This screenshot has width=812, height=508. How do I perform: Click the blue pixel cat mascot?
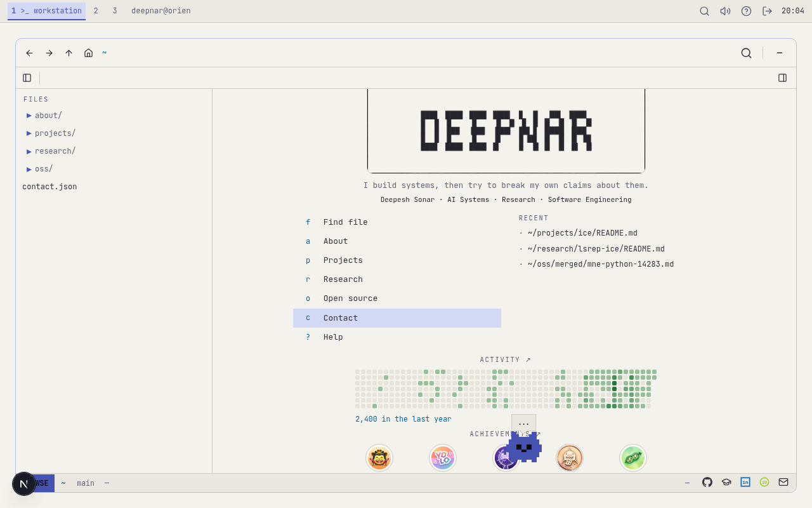524,447
